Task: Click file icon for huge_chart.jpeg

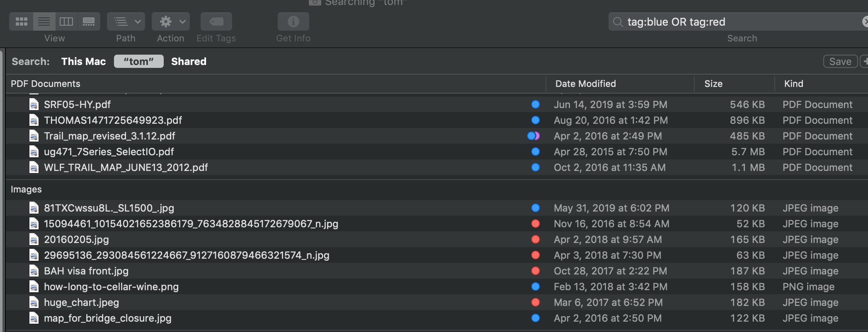Action: click(x=34, y=303)
